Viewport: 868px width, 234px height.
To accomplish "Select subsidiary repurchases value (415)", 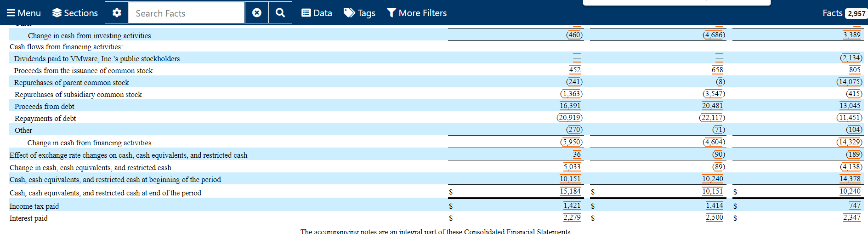I will [854, 93].
